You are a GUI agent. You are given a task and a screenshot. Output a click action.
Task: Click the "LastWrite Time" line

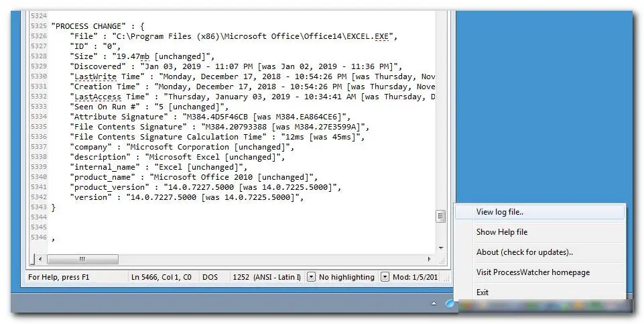pos(252,76)
